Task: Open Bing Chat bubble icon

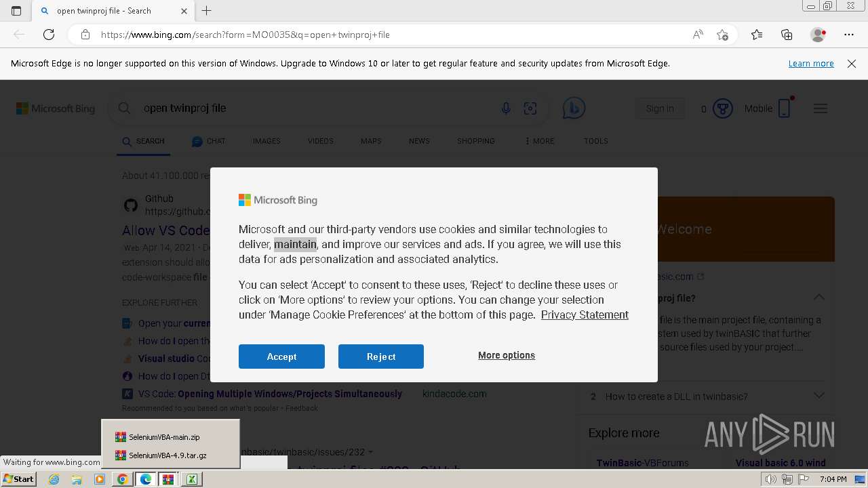Action: click(x=574, y=108)
